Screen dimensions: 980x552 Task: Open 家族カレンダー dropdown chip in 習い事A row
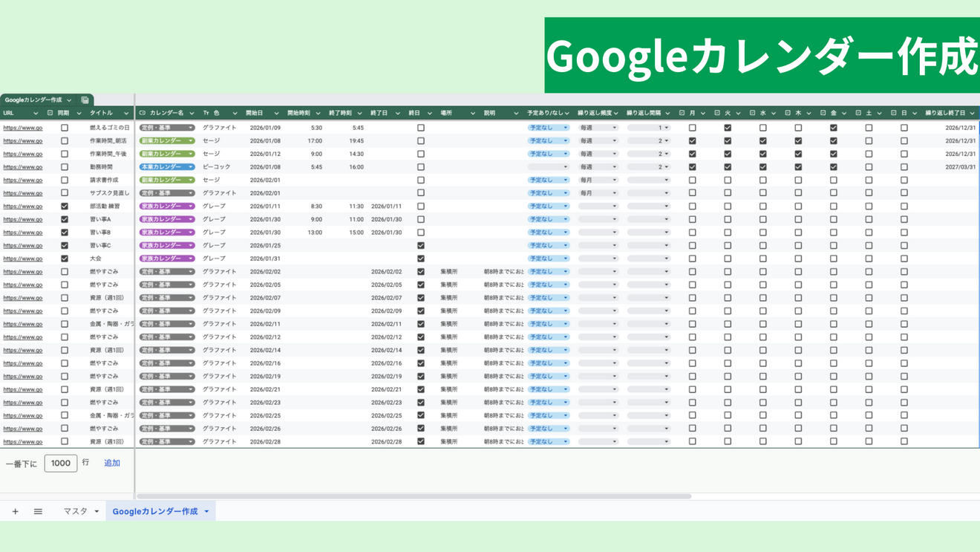click(x=167, y=219)
